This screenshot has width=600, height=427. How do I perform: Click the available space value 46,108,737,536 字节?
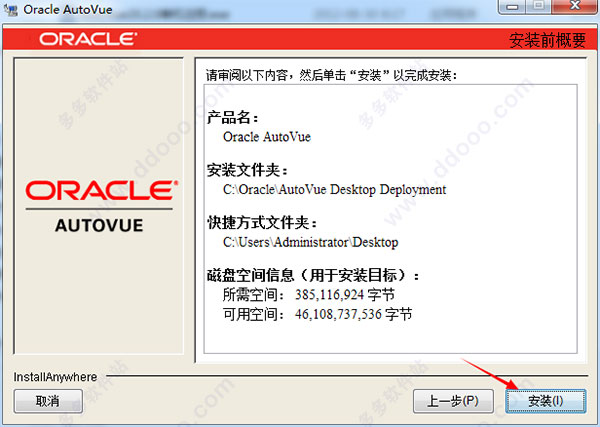[x=354, y=315]
